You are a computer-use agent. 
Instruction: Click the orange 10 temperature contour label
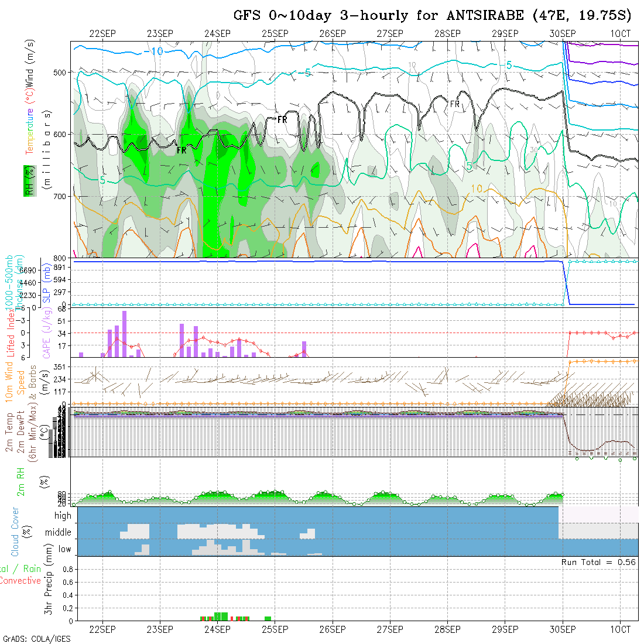click(477, 189)
